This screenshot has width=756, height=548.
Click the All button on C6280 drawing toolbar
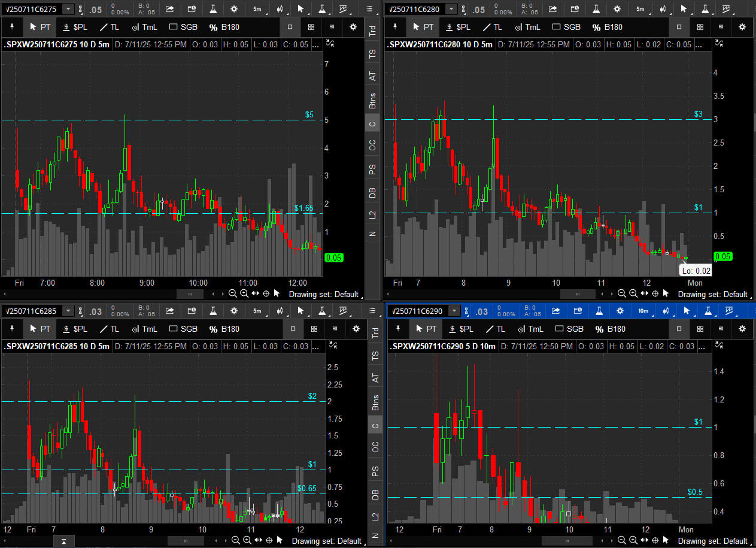pos(721,27)
